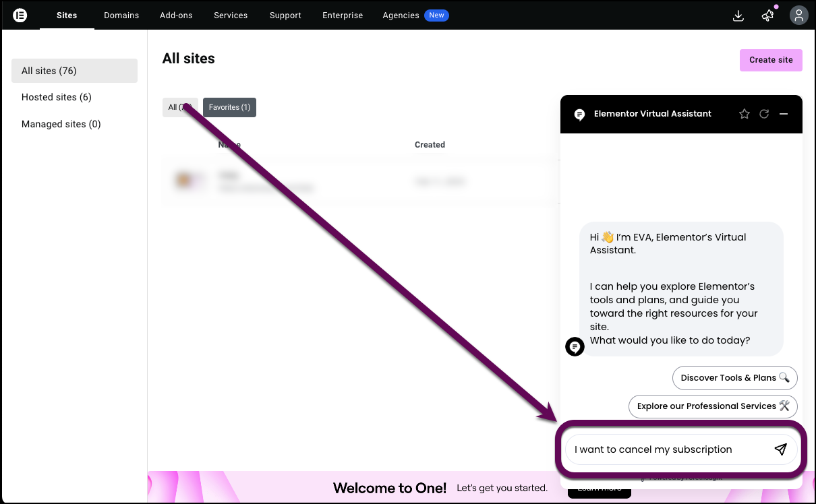Show Hosted sites (6) in sidebar
Viewport: 816px width, 504px height.
[57, 97]
